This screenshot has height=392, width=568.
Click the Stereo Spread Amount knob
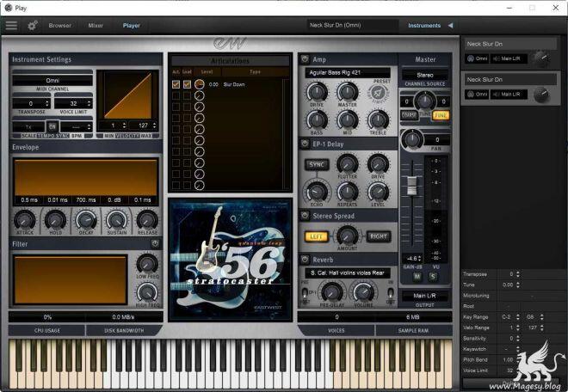347,236
